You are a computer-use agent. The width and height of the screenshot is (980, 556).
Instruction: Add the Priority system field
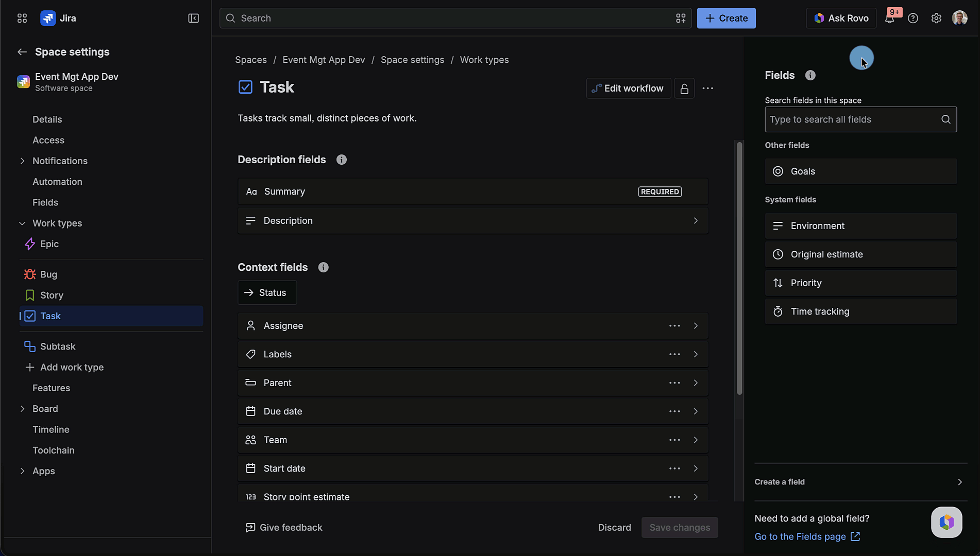pos(860,283)
